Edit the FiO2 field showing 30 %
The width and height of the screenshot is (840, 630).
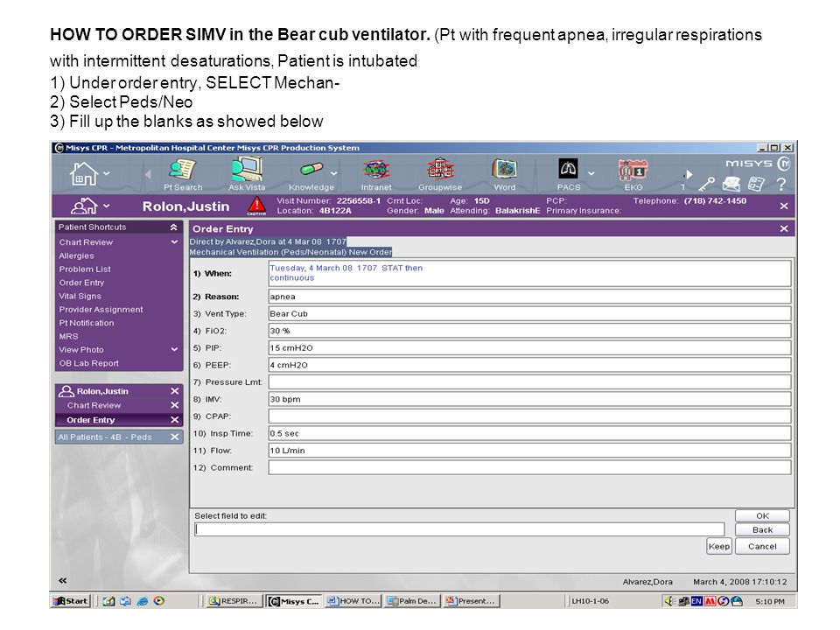(x=529, y=331)
